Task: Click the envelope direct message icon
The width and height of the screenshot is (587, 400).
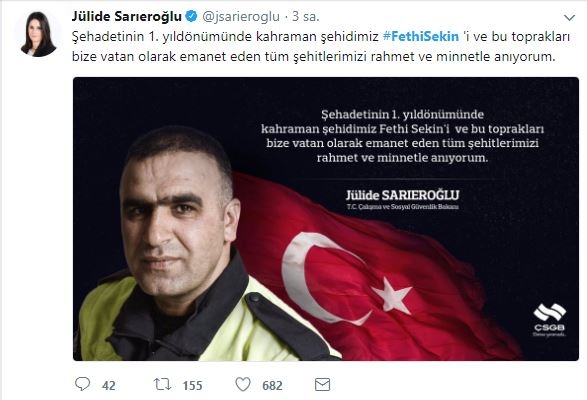Action: click(x=322, y=385)
